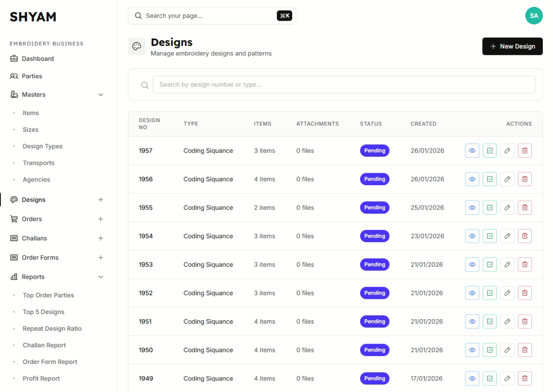Viewport: 553px width, 392px height.
Task: Focus the search by design number field
Action: tap(343, 85)
